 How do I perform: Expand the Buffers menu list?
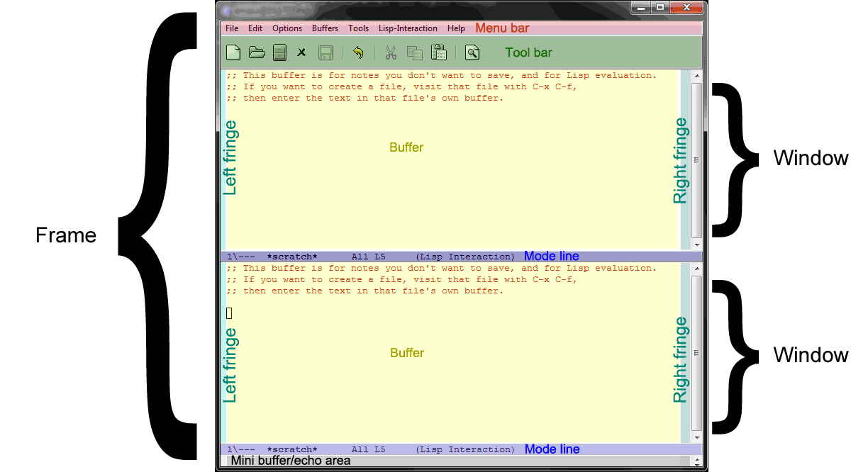point(325,28)
